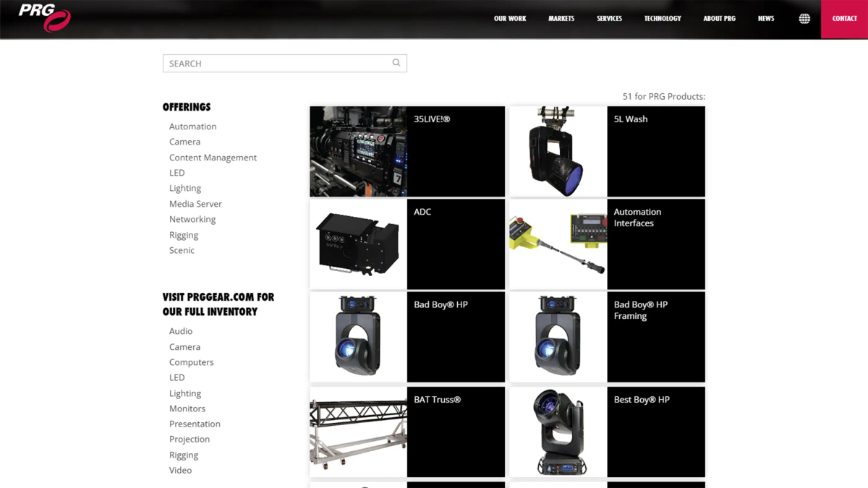
Task: Click the 35LIVE!® product title
Action: pyautogui.click(x=432, y=119)
